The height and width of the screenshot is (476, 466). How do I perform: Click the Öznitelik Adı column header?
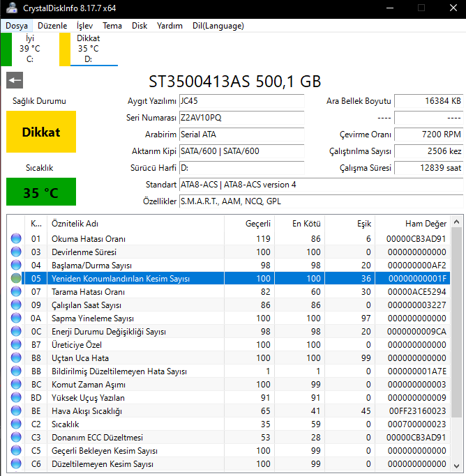click(135, 224)
